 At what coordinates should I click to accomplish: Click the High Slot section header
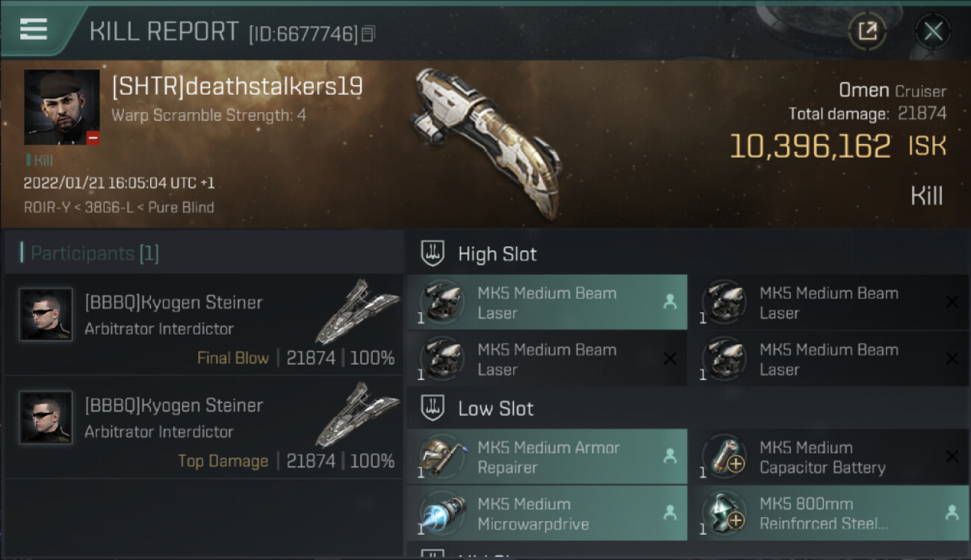coord(497,254)
